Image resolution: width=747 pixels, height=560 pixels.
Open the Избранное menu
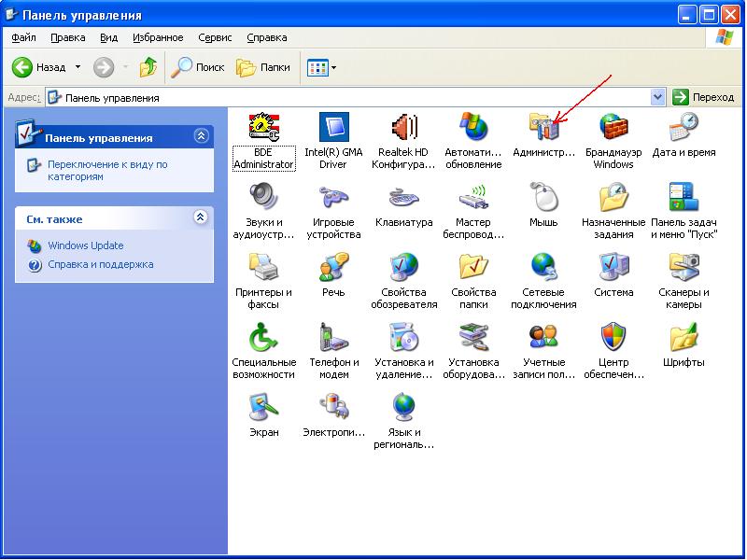158,37
